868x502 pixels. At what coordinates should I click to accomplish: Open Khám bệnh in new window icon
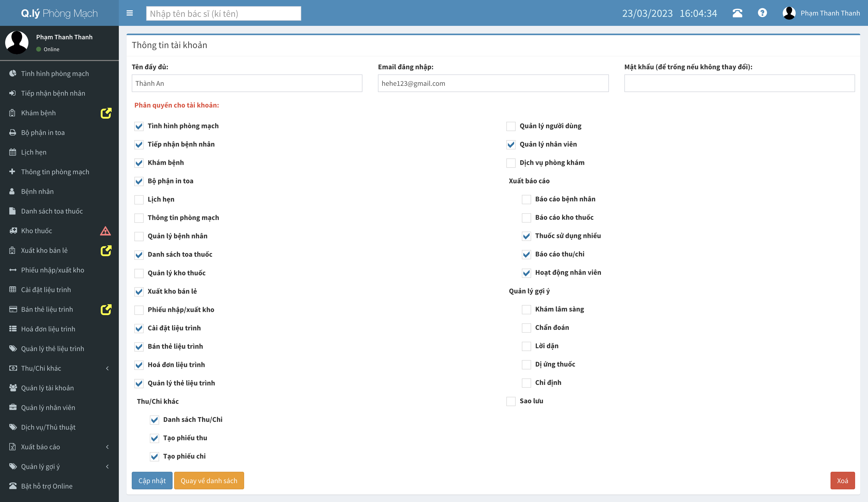pos(106,113)
